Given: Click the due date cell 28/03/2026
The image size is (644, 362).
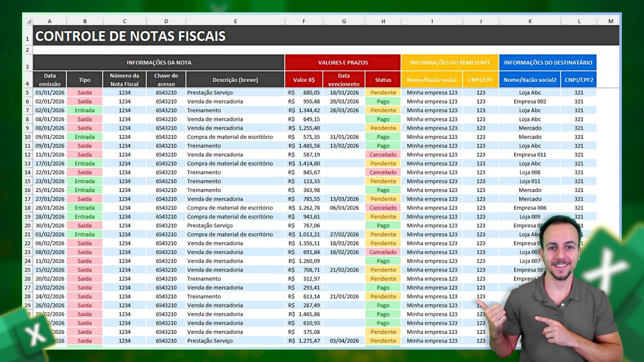Looking at the screenshot, I should 344,110.
